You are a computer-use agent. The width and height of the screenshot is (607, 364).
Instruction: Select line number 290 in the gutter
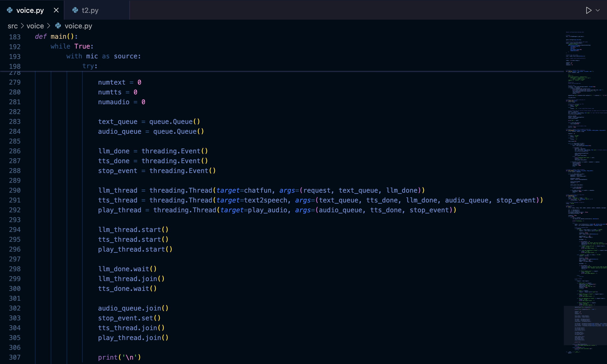click(15, 190)
